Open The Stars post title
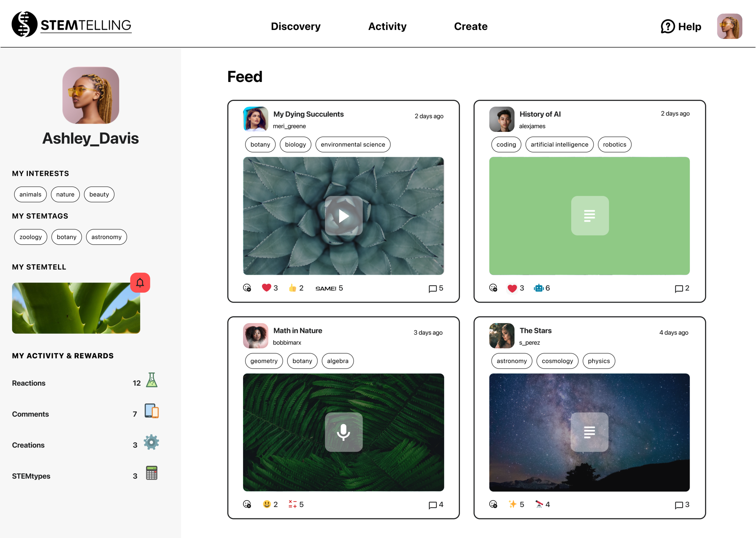Image resolution: width=756 pixels, height=538 pixels. 536,330
